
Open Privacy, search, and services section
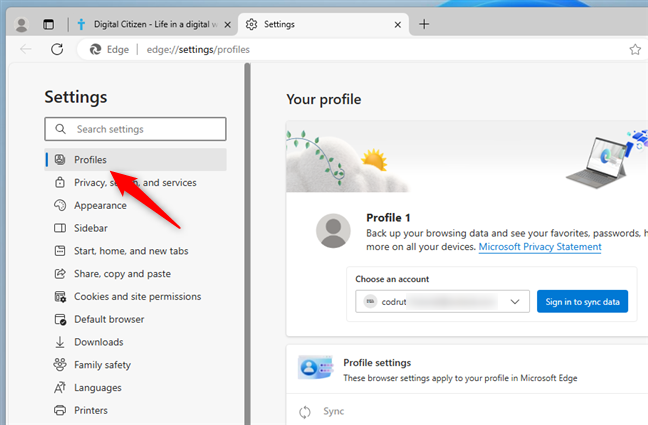[x=136, y=182]
